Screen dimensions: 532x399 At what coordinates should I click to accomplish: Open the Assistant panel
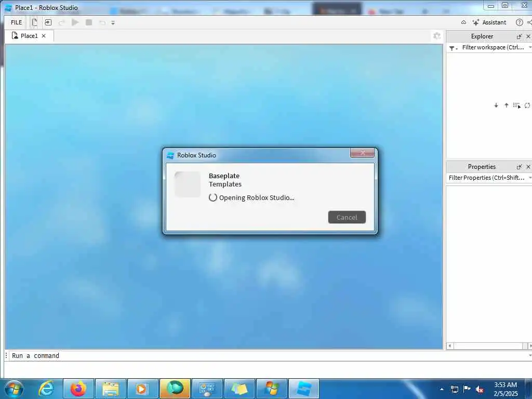489,22
